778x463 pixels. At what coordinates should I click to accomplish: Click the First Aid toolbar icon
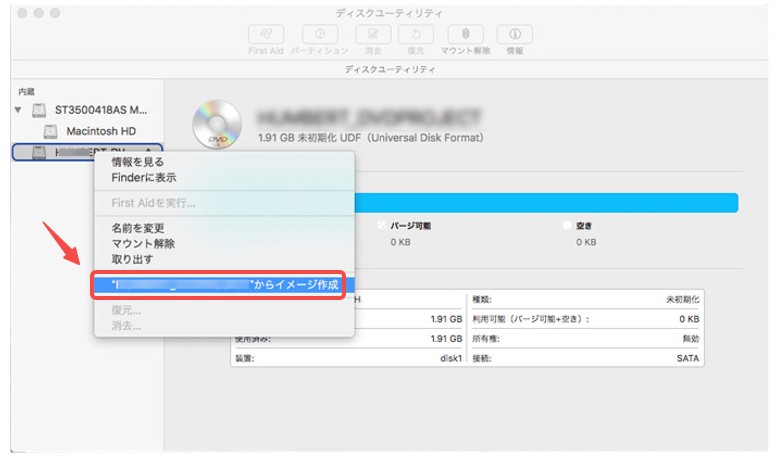point(266,34)
